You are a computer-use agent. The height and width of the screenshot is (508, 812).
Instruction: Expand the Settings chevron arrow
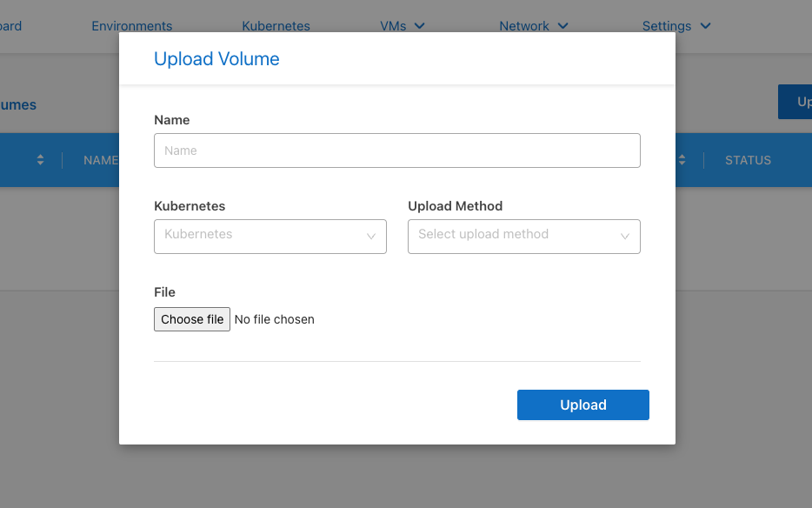tap(705, 26)
